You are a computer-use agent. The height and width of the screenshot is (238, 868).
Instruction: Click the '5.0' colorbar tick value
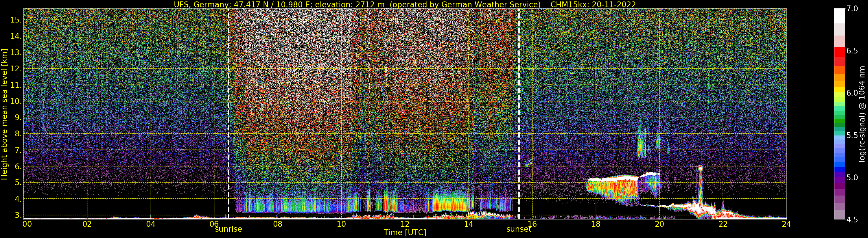coord(852,177)
